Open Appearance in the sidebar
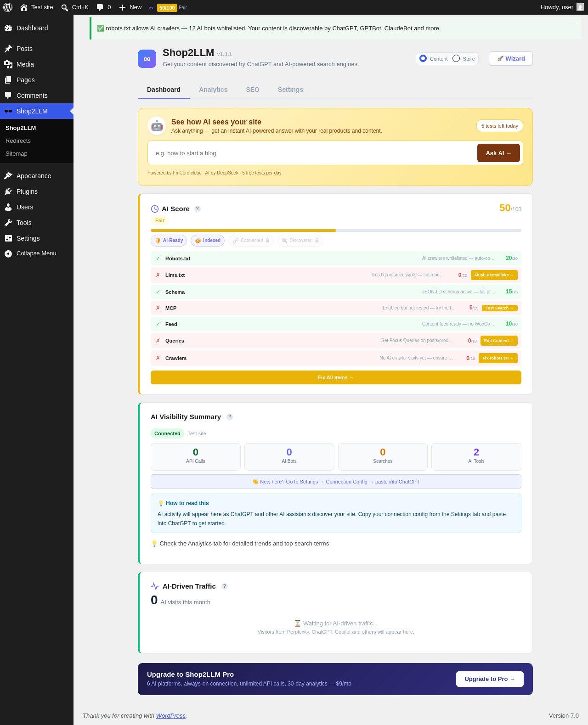588x725 pixels. 37,176
